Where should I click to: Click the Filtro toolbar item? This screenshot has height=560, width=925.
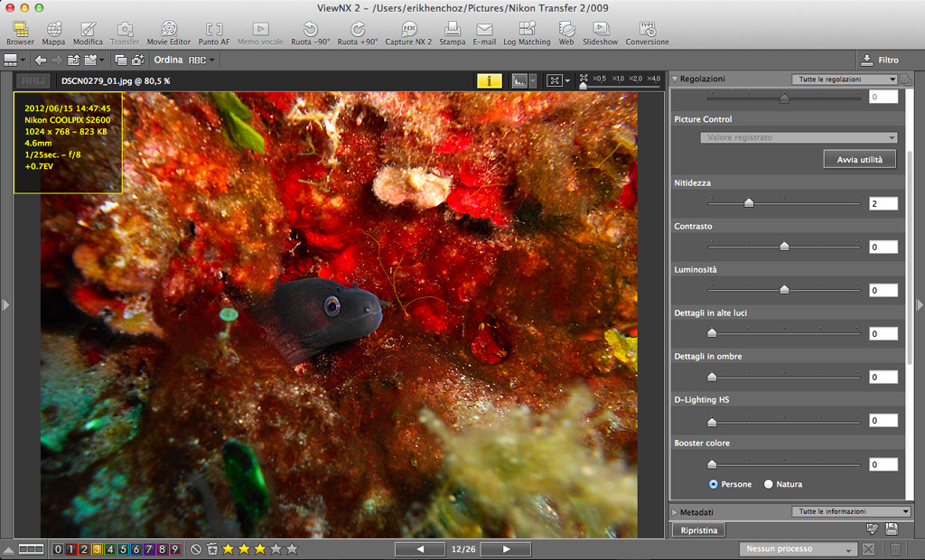[880, 61]
